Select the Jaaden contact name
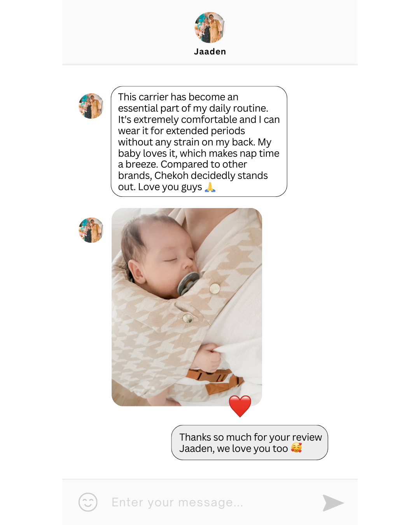Screen dimensions: 420x525 pos(210,52)
